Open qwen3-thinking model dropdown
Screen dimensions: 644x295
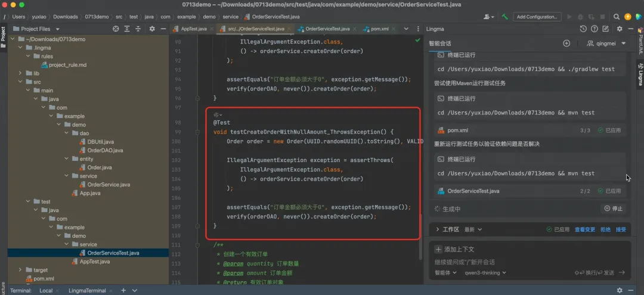point(485,272)
